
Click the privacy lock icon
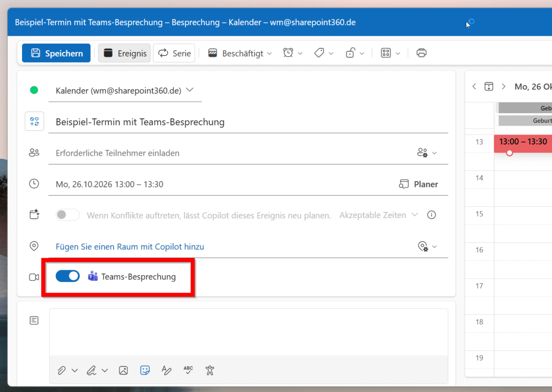click(x=350, y=53)
